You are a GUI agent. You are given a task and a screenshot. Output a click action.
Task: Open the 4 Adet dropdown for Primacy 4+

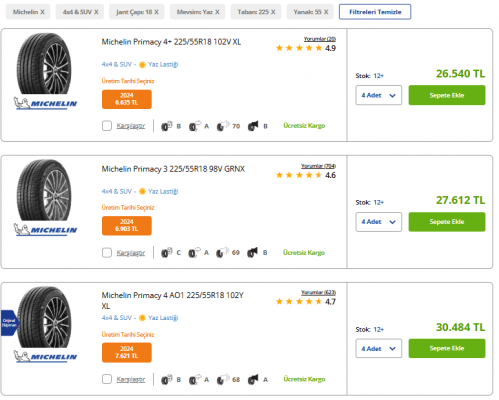point(378,95)
